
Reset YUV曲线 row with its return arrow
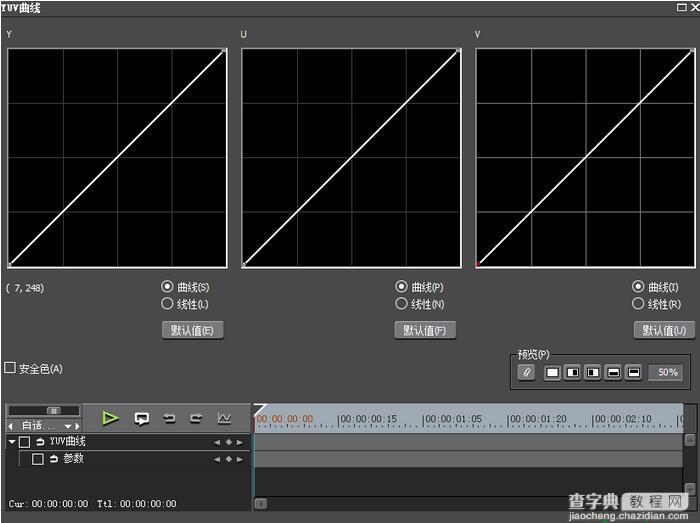pyautogui.click(x=40, y=442)
